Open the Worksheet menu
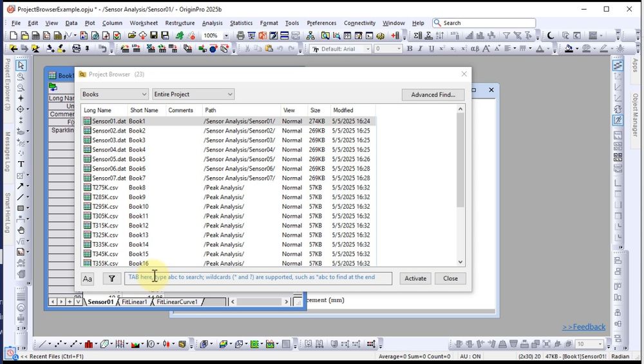This screenshot has height=364, width=644. pyautogui.click(x=144, y=23)
